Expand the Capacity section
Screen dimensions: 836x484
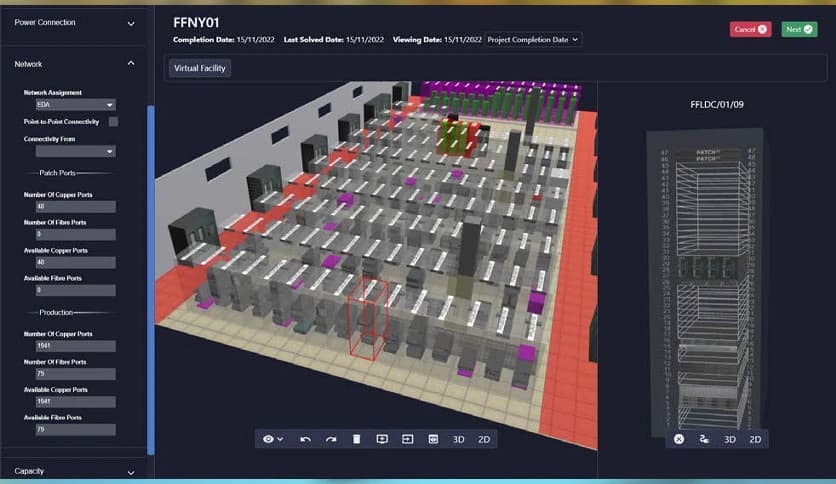74,471
